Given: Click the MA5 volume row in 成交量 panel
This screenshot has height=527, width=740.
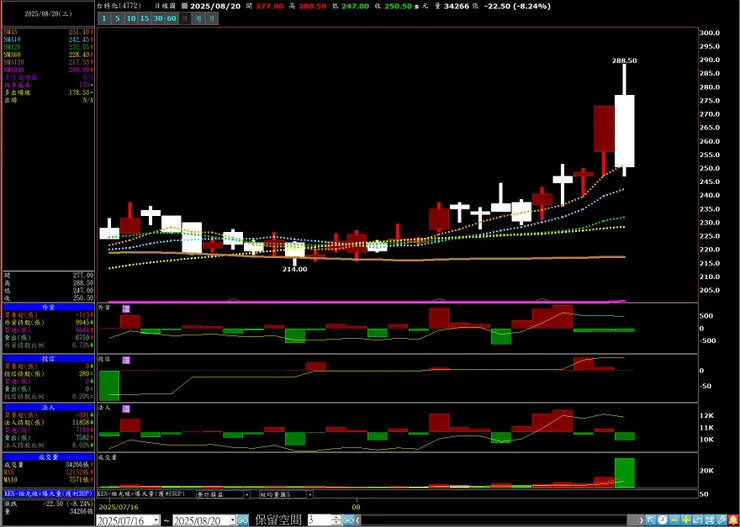Looking at the screenshot, I should pyautogui.click(x=49, y=472).
